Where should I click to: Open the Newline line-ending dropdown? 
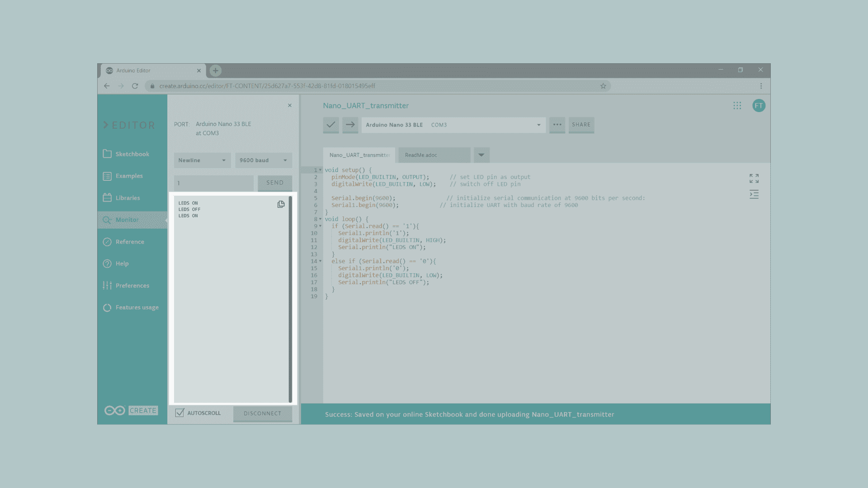(202, 160)
